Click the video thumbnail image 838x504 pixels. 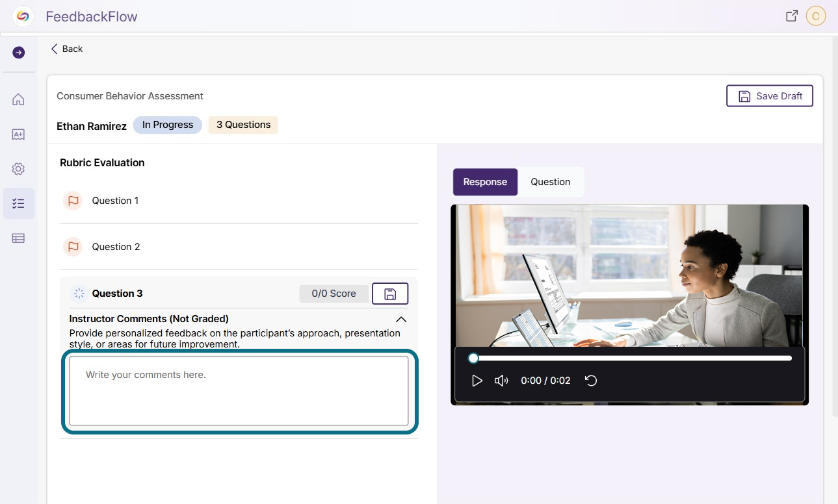(629, 276)
